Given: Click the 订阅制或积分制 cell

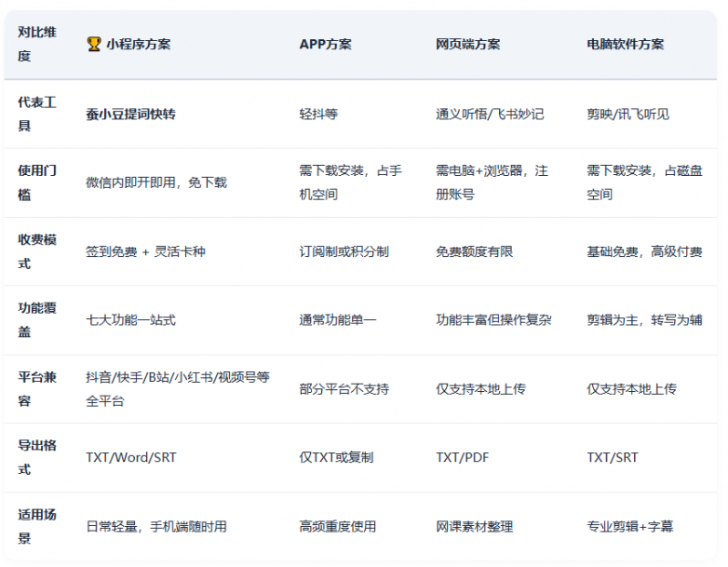Looking at the screenshot, I should 344,251.
